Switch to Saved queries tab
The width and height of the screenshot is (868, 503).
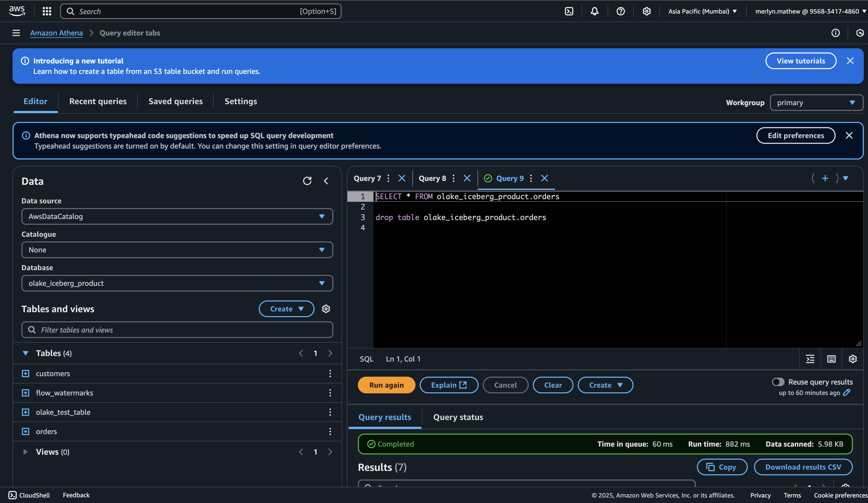click(x=176, y=101)
